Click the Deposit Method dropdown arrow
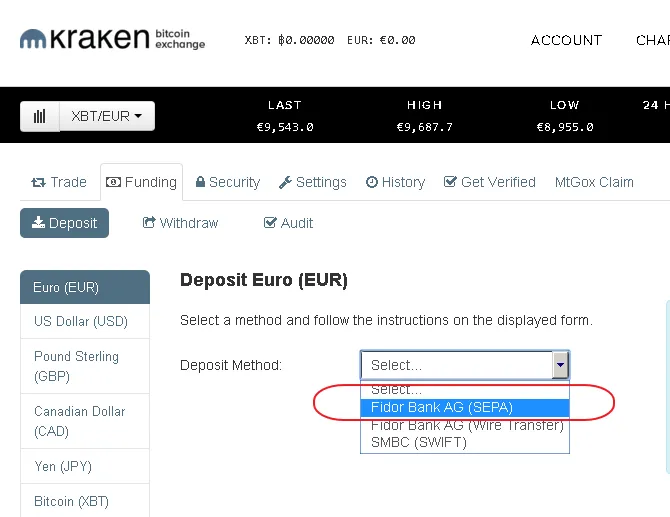Screen dimensions: 670x517 tap(560, 365)
